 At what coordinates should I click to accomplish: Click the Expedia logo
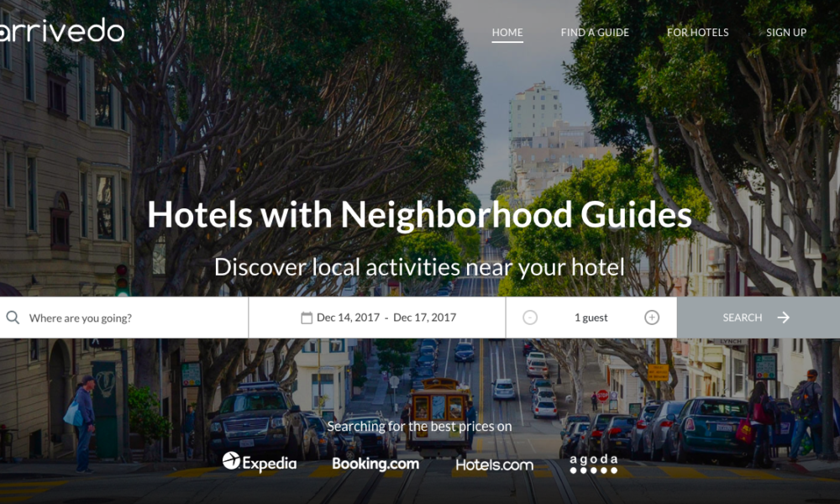tap(260, 462)
